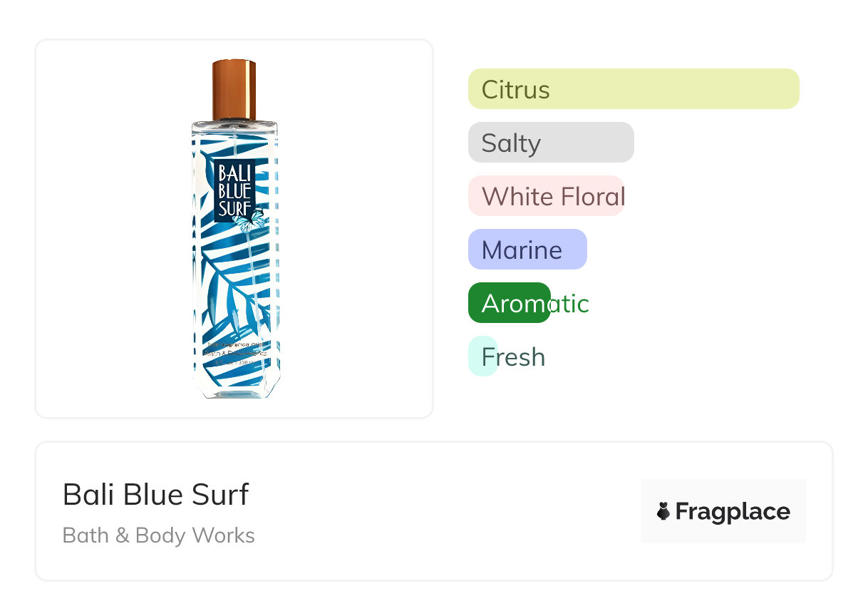Choose the pink White Floral accord

pos(545,196)
